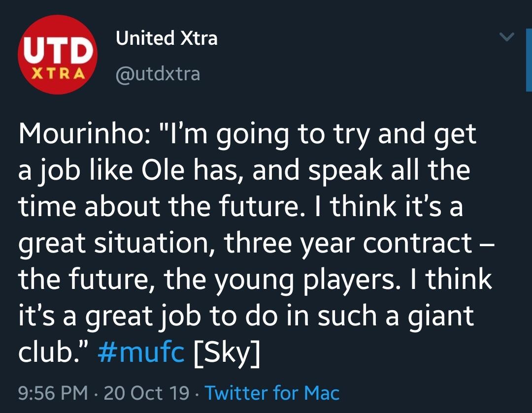
Task: Expand the tweet options chevron
Action: click(x=506, y=37)
